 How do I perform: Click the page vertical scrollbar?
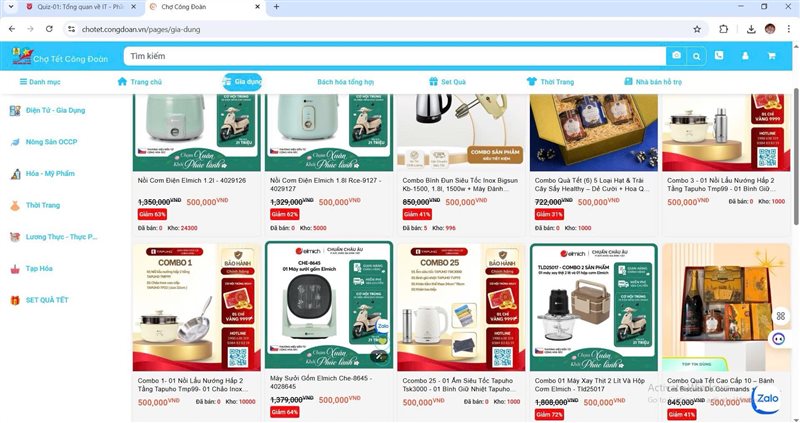(796, 156)
